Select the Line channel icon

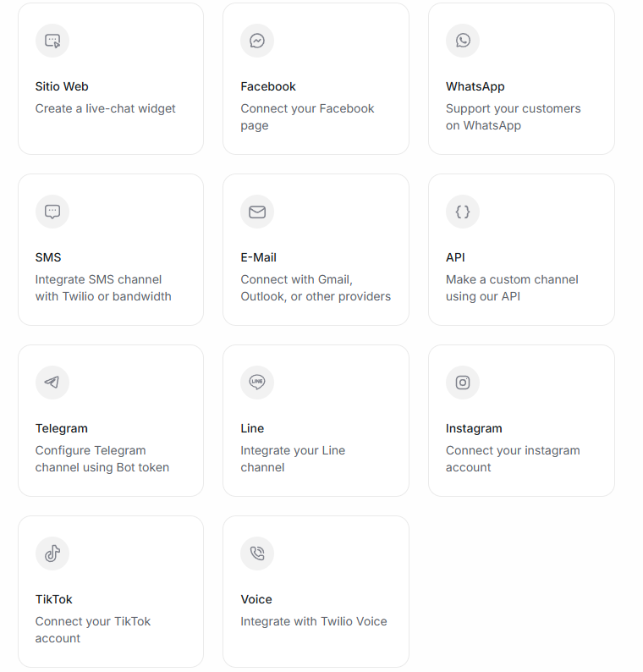coord(257,383)
